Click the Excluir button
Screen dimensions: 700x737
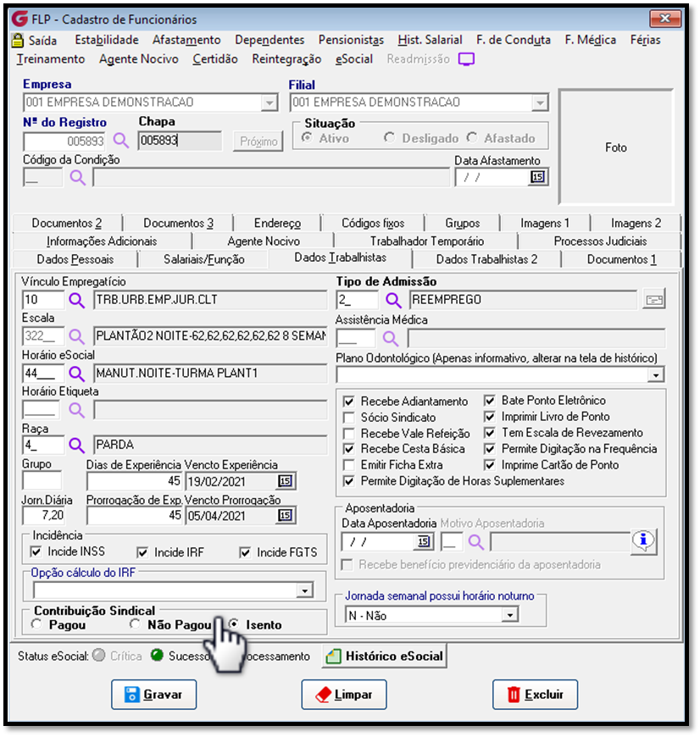coord(535,695)
